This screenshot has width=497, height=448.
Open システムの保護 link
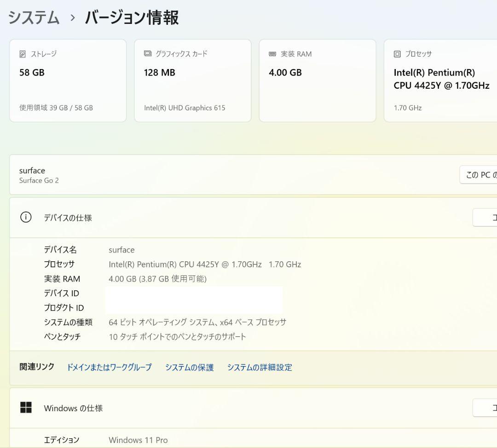point(190,367)
